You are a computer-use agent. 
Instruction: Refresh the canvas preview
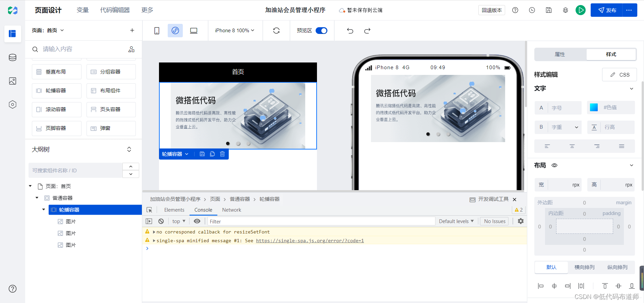276,31
